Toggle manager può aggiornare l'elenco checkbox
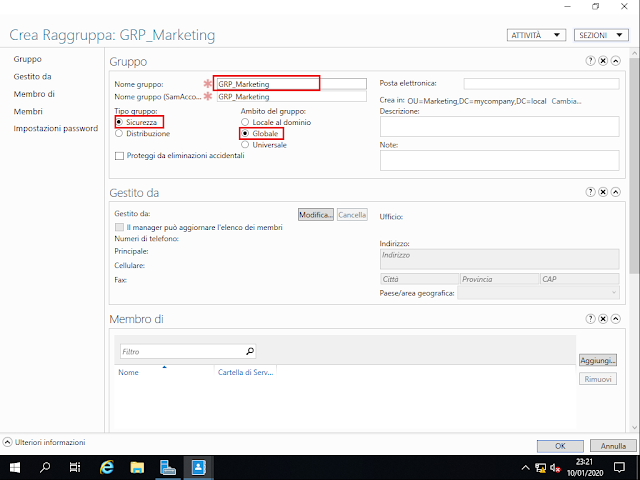This screenshot has width=640, height=480. coord(119,227)
